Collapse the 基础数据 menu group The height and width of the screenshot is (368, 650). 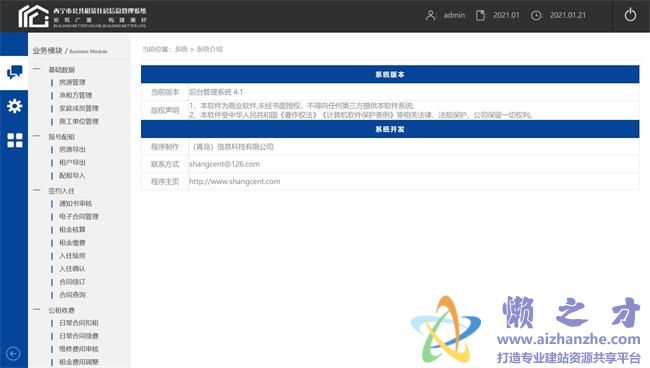[37, 69]
